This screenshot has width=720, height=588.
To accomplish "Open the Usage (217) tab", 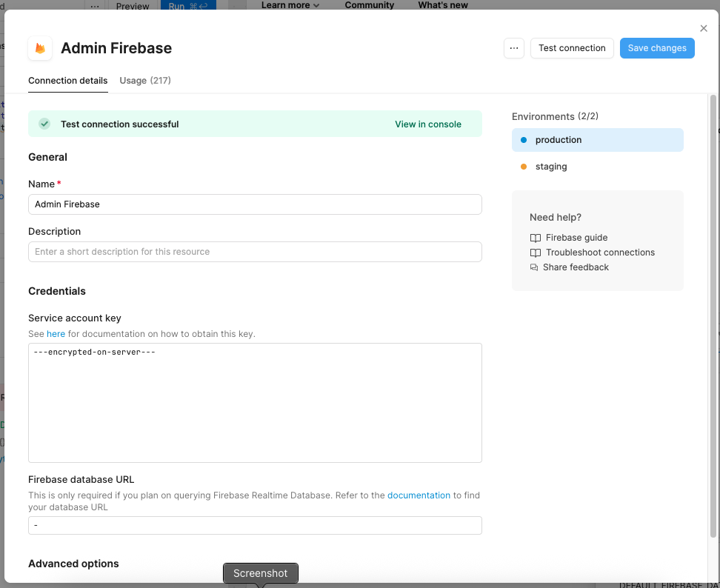I will (x=145, y=81).
